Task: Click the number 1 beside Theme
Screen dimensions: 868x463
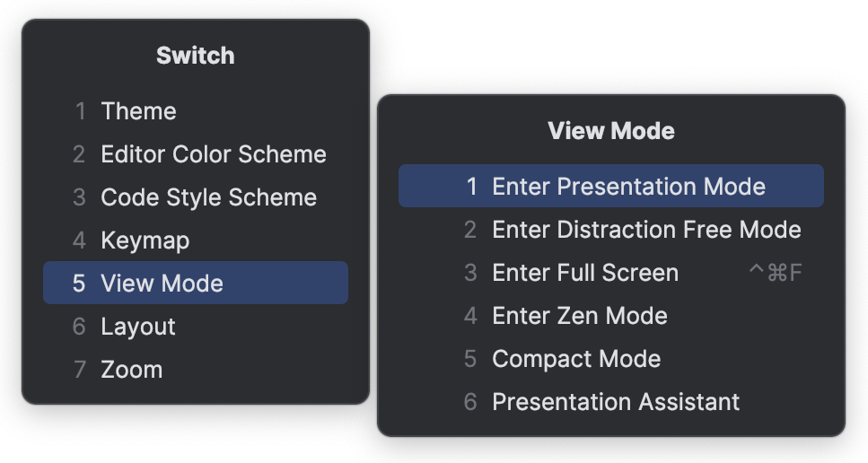Action: [80, 111]
